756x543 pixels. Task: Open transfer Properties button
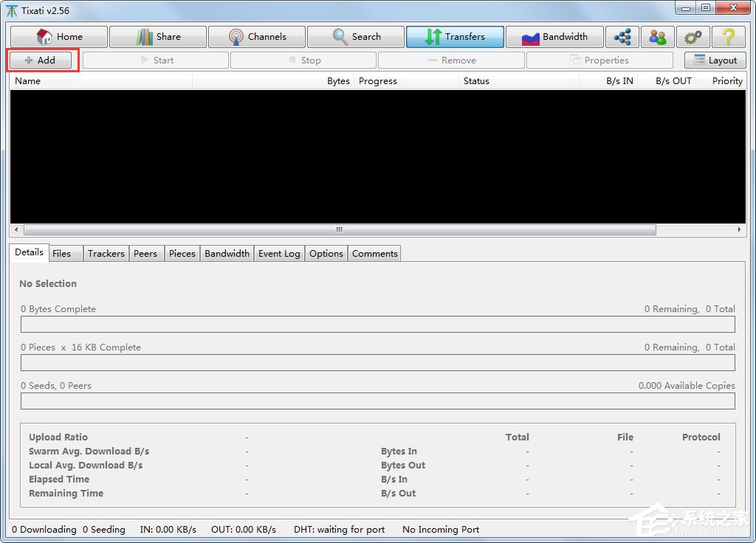[x=599, y=60]
